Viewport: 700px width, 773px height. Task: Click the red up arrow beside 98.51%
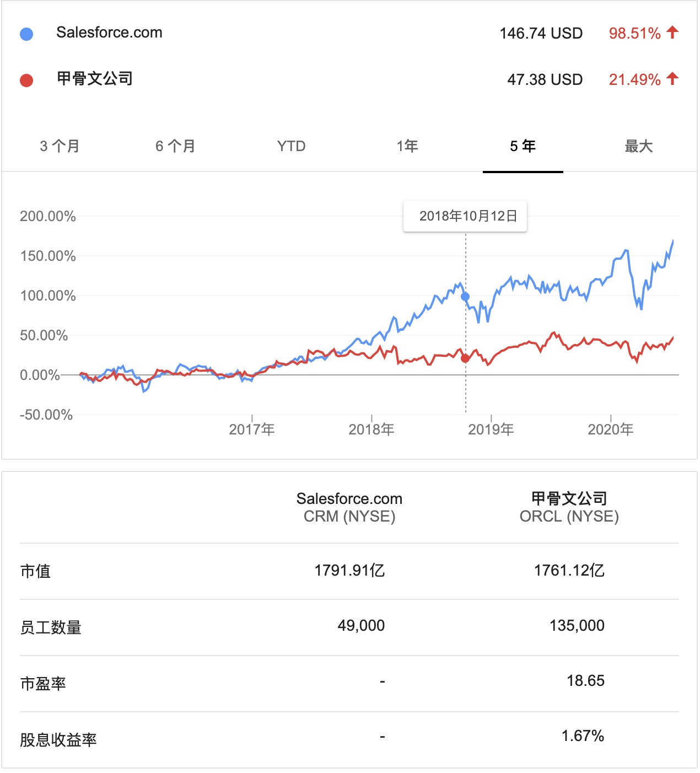(x=672, y=33)
